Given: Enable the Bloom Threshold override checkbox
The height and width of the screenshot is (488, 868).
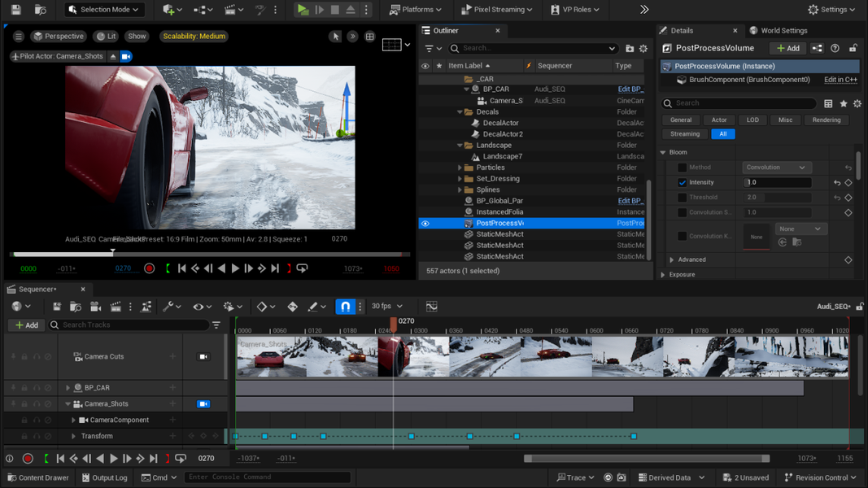Looking at the screenshot, I should [x=682, y=198].
